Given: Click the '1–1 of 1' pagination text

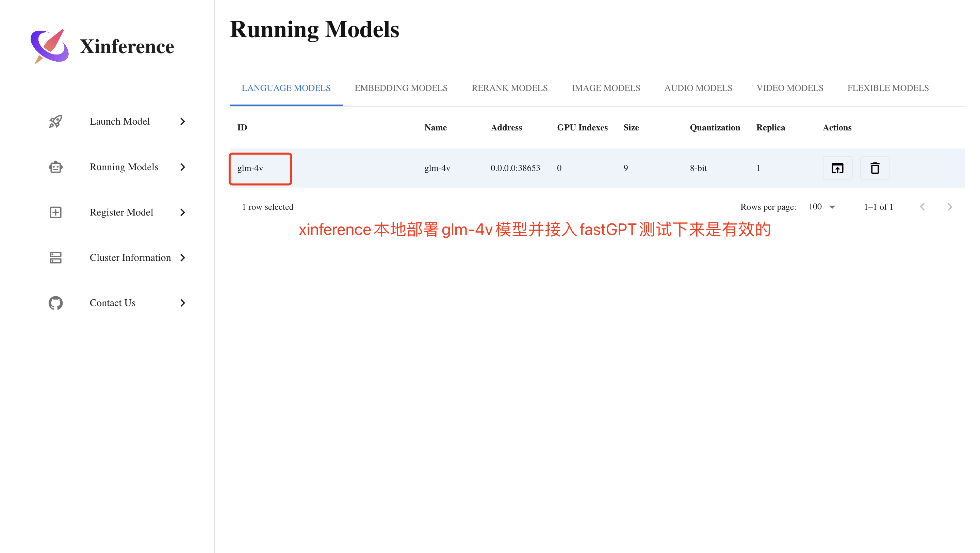Looking at the screenshot, I should coord(878,207).
